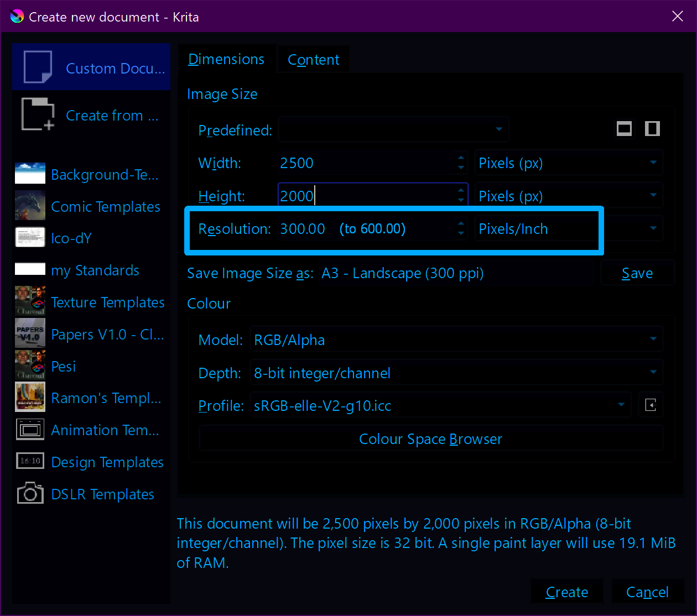Click the Comic Templates thumbnail
Screen dimensions: 697x616
[30, 206]
